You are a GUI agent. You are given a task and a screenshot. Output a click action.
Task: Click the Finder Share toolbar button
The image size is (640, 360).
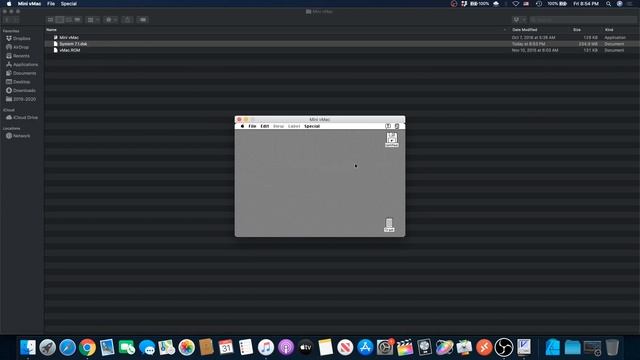pyautogui.click(x=127, y=20)
